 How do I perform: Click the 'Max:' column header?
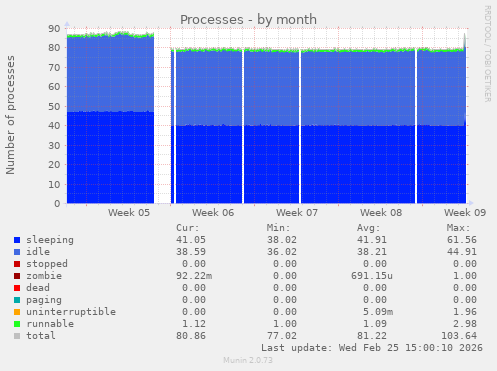[459, 228]
